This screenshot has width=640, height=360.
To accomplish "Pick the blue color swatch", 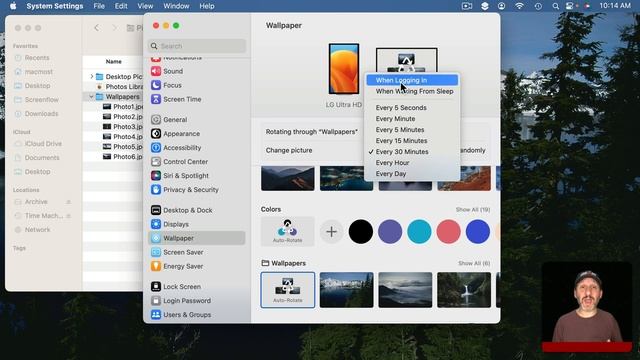I will click(478, 231).
